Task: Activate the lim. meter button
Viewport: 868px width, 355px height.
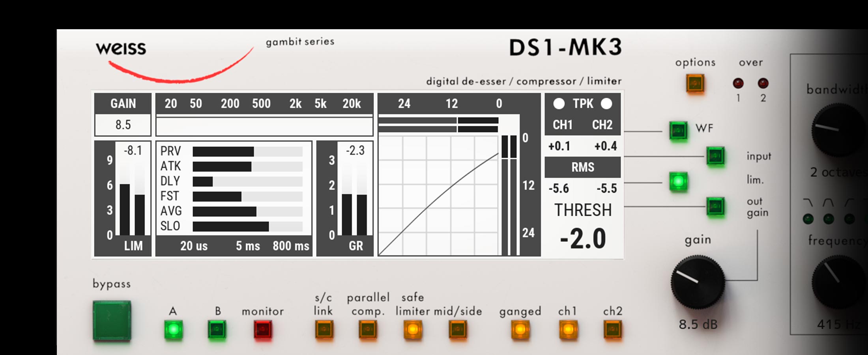Action: click(678, 182)
